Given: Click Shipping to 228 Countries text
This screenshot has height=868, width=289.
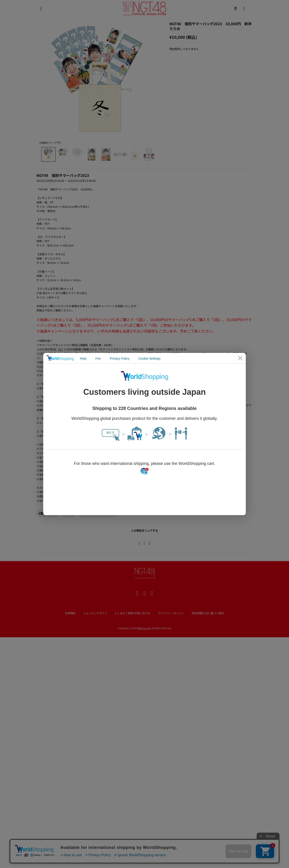Looking at the screenshot, I should pyautogui.click(x=144, y=408).
